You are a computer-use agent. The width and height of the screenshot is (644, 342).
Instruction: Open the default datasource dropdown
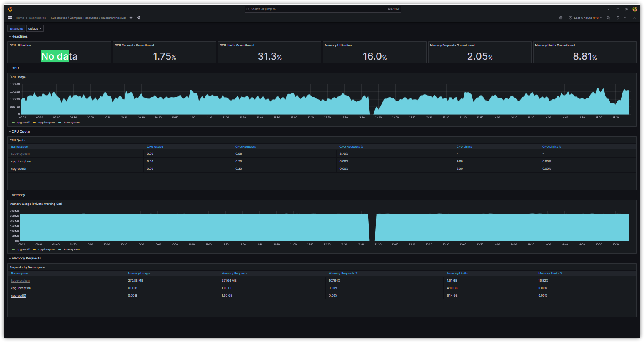point(35,28)
